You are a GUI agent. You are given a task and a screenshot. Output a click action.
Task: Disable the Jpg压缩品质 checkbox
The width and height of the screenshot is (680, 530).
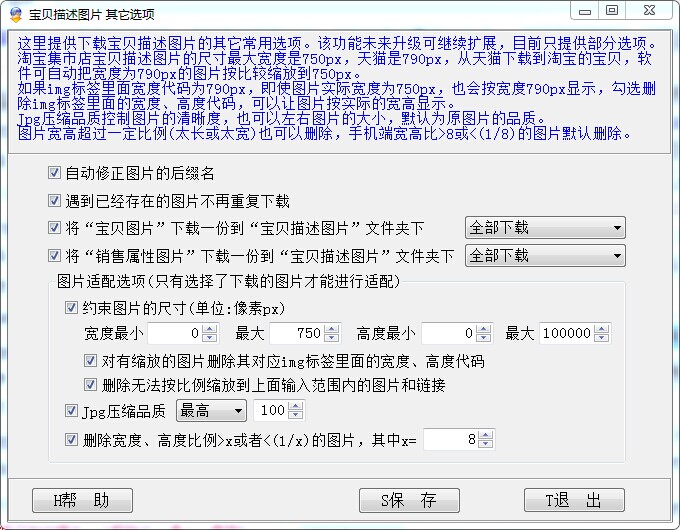click(71, 410)
